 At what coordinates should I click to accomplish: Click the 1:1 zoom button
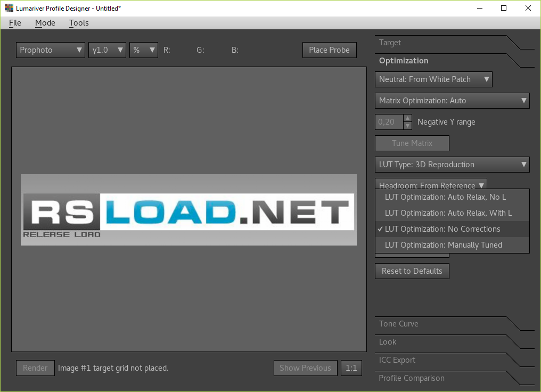[351, 368]
